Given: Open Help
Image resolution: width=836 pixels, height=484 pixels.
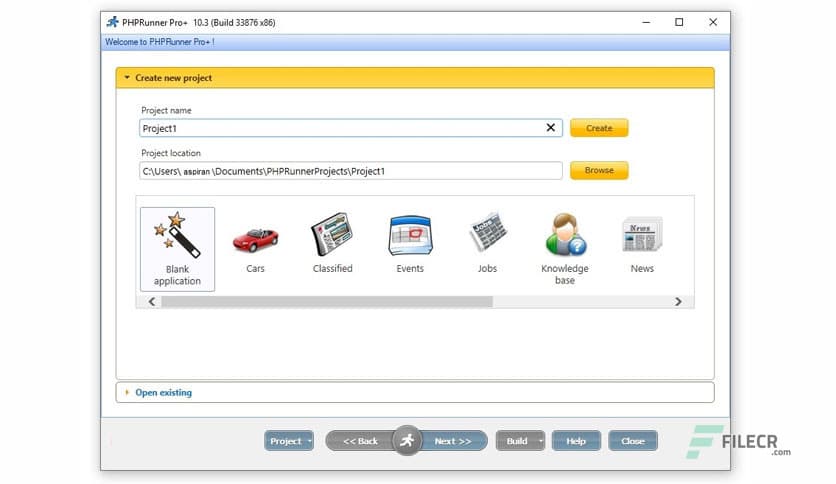Looking at the screenshot, I should pyautogui.click(x=576, y=441).
